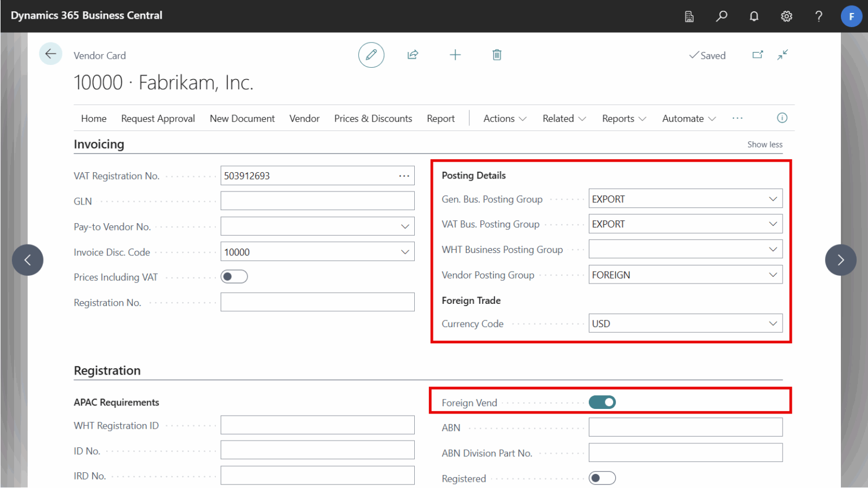
Task: Open the settings gear icon
Action: pyautogui.click(x=786, y=16)
